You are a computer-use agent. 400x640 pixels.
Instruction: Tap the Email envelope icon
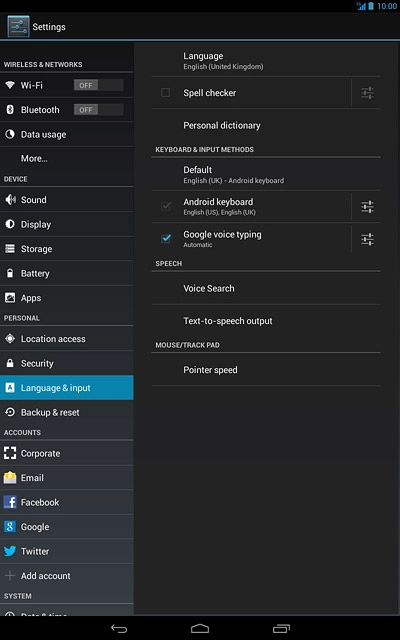click(10, 478)
